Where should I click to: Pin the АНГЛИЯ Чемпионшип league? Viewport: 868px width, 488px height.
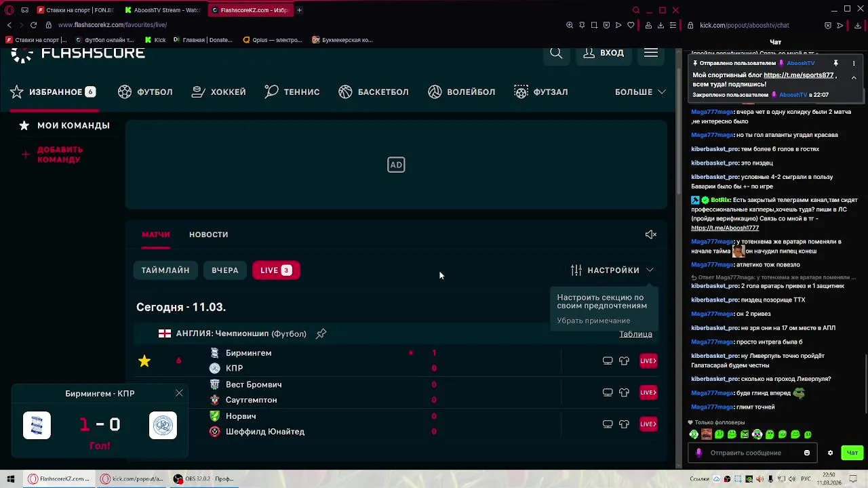(321, 333)
